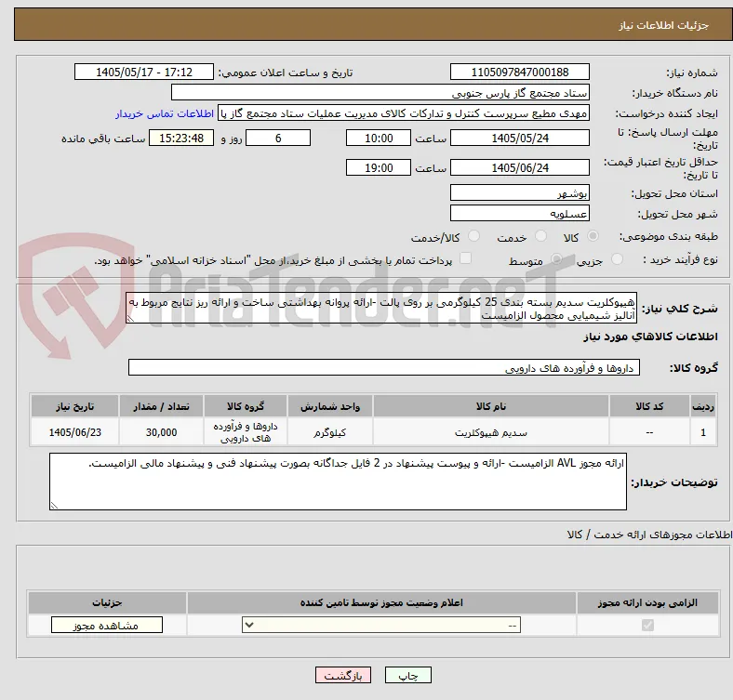The image size is (733, 700).
Task: Select the جزیی purchase type radio
Action: [x=617, y=259]
